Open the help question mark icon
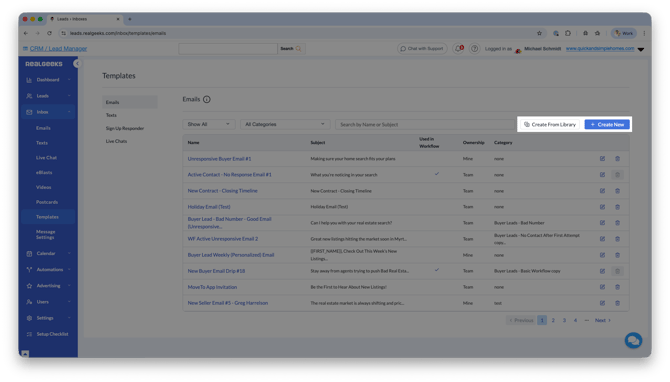The height and width of the screenshot is (382, 670). [474, 49]
